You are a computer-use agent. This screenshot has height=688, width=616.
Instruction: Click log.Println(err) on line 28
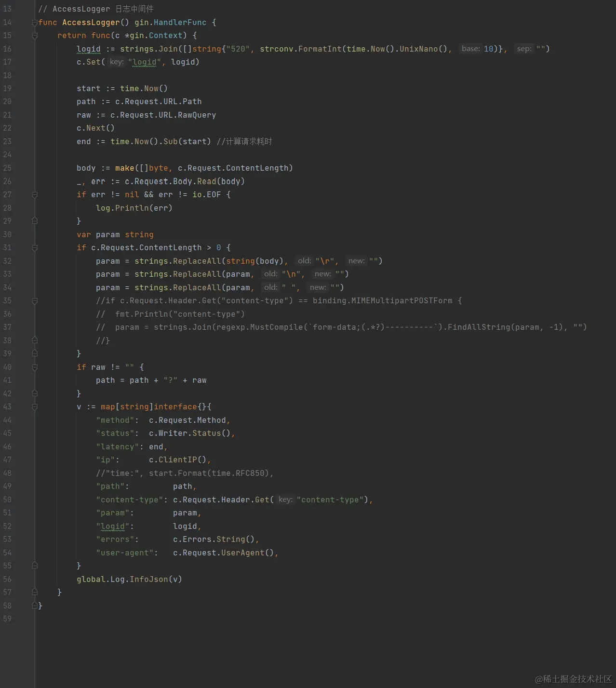pyautogui.click(x=134, y=208)
